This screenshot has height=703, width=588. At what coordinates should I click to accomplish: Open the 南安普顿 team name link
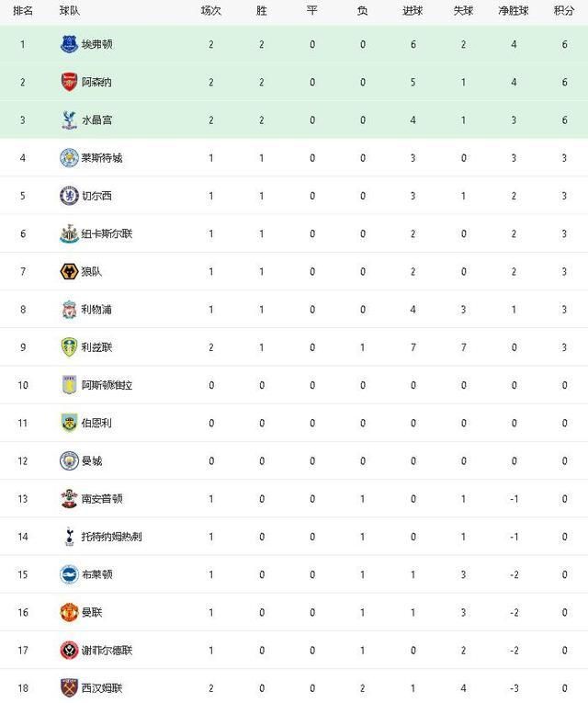[102, 499]
